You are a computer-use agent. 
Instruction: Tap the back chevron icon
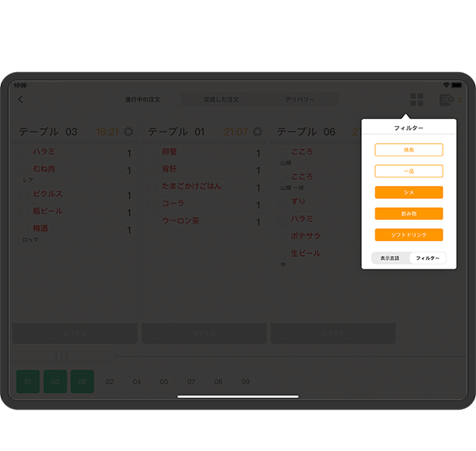coord(21,99)
